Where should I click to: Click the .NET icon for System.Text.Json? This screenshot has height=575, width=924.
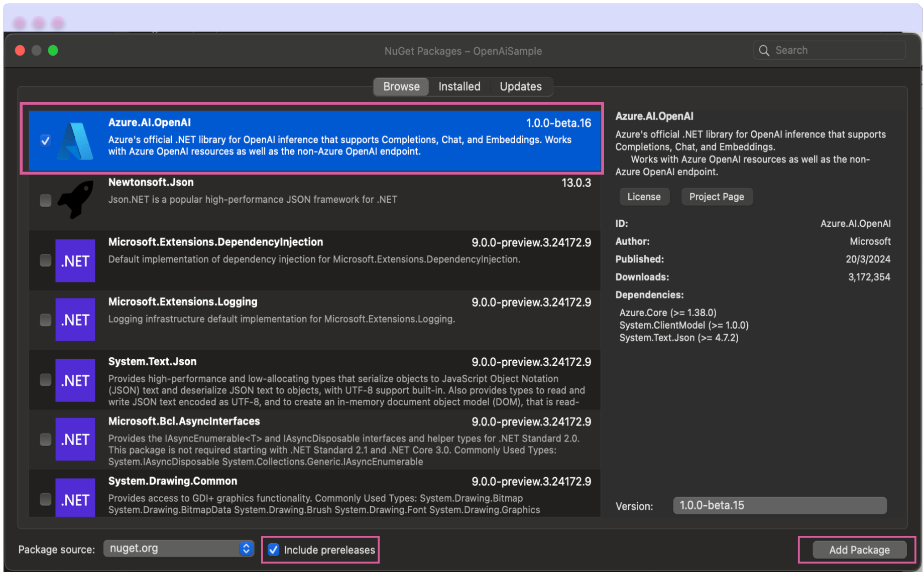pos(75,380)
